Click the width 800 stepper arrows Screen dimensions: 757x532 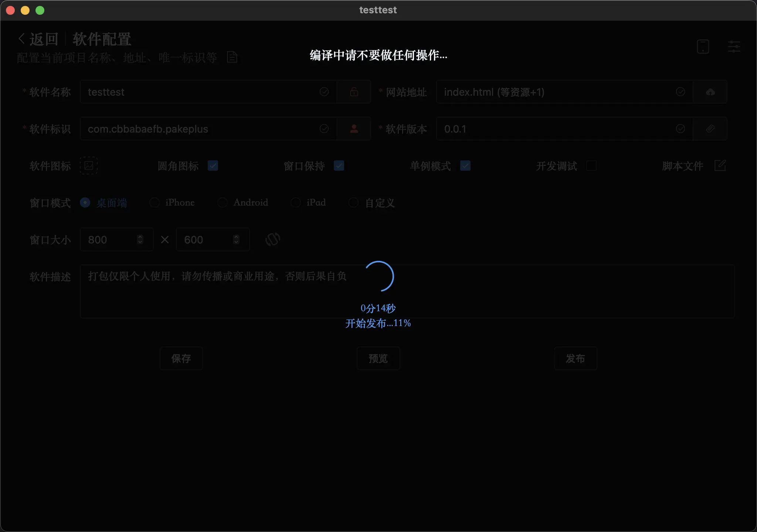point(140,239)
